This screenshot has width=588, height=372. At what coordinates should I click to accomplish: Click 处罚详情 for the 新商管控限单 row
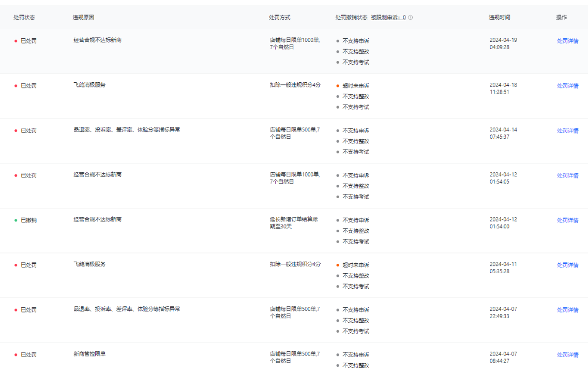567,355
